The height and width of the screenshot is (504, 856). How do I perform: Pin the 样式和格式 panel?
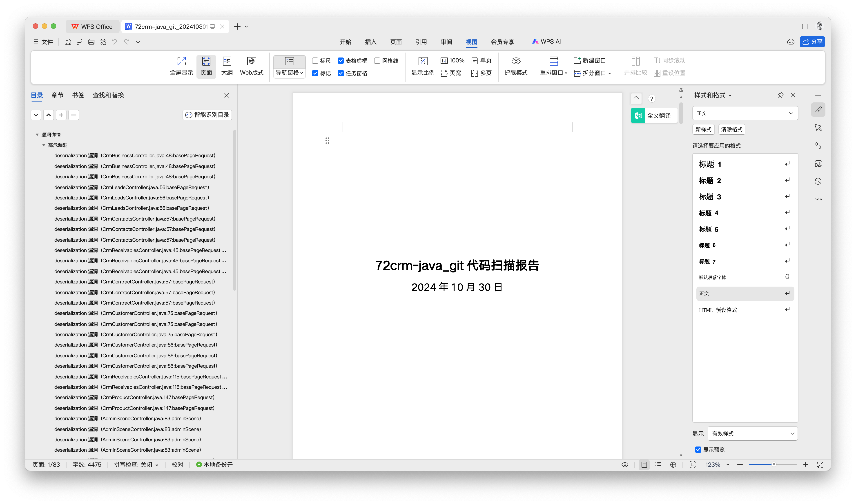(x=780, y=95)
